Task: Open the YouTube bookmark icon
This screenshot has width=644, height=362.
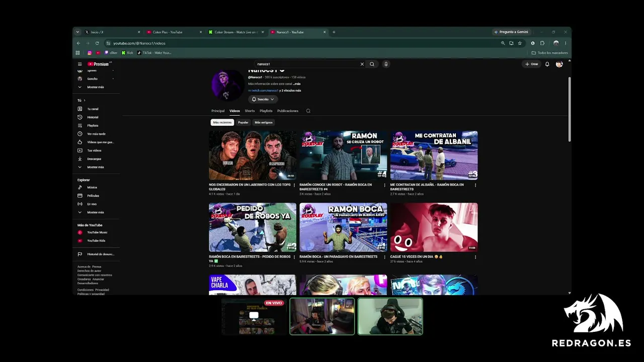Action: (98, 53)
